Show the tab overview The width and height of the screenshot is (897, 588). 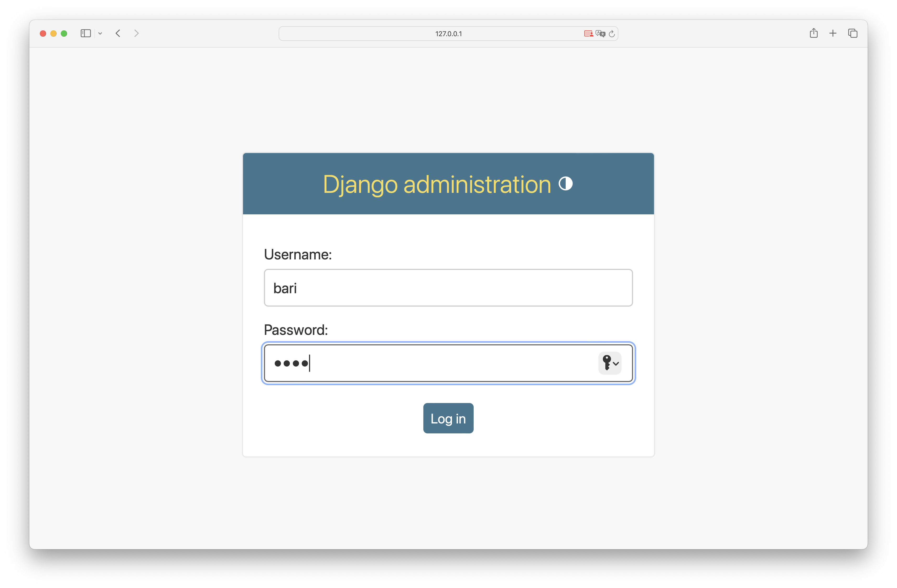[852, 34]
